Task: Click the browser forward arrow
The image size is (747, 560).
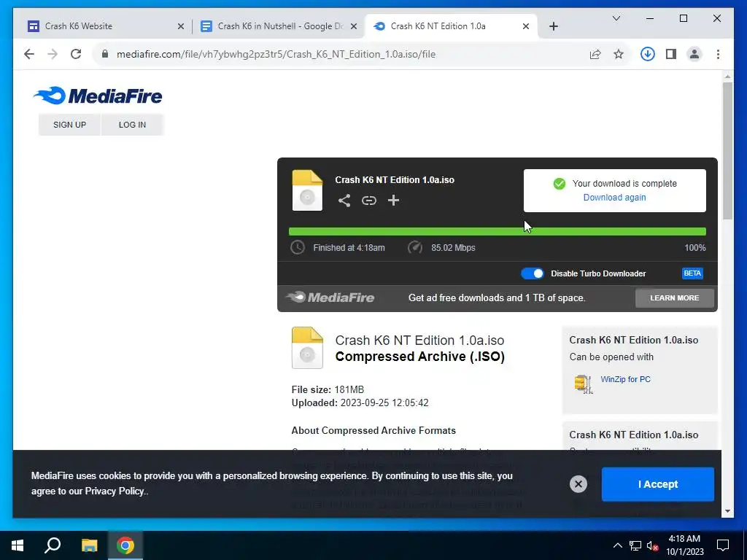Action: tap(53, 54)
